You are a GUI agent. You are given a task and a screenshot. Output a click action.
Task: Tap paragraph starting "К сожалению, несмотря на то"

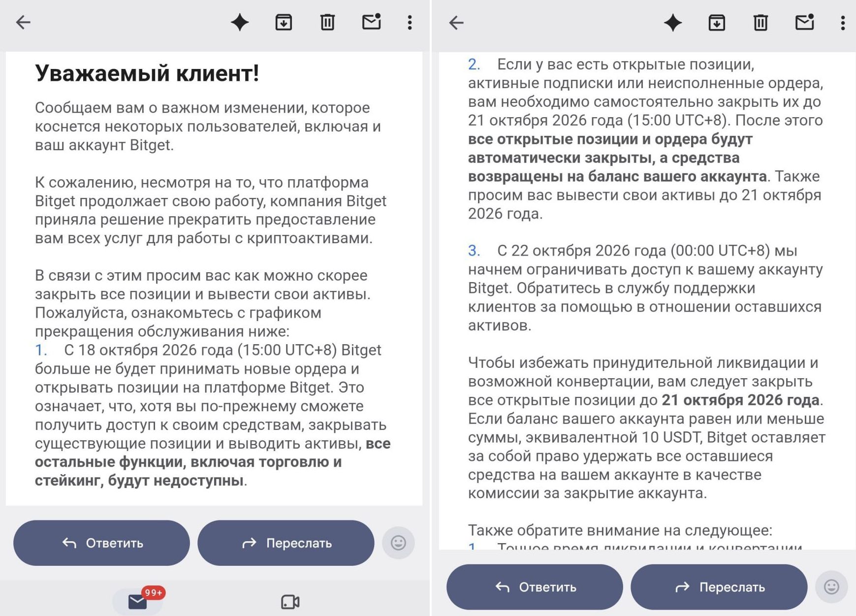click(x=211, y=210)
